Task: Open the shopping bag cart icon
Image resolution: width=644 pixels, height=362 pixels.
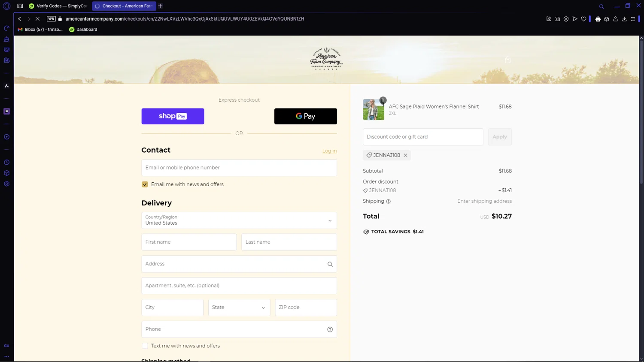Action: click(x=508, y=60)
